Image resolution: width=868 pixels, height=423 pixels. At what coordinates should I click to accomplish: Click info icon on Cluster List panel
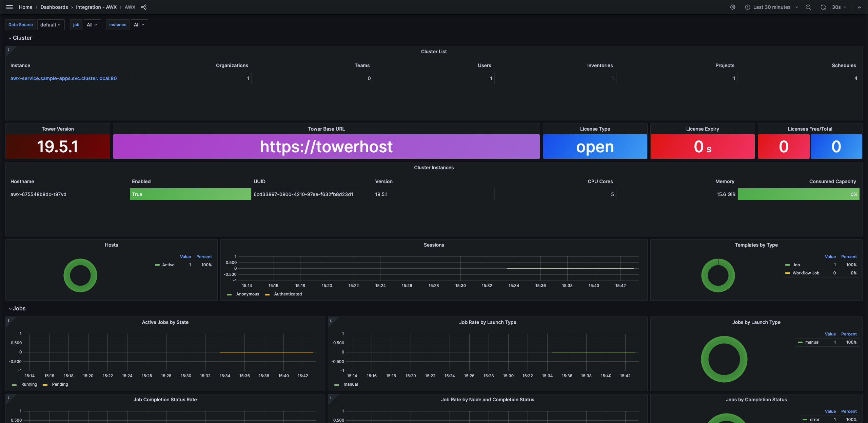(8, 50)
